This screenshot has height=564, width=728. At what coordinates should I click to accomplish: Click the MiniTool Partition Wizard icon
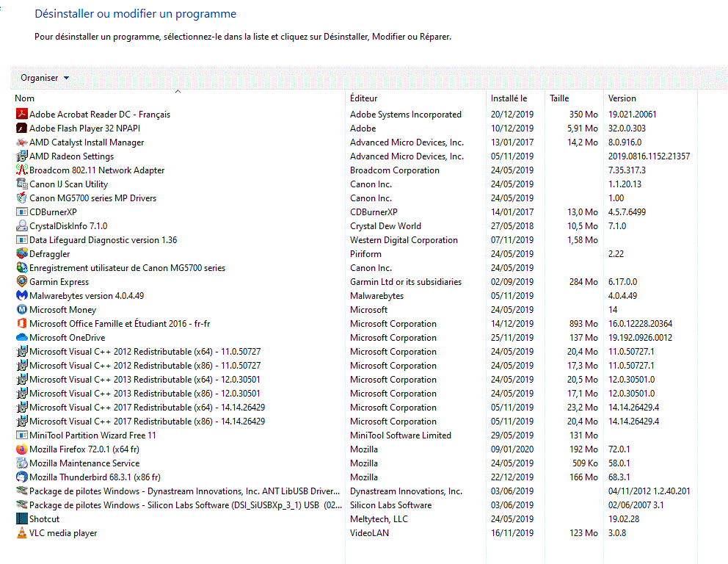[x=22, y=435]
